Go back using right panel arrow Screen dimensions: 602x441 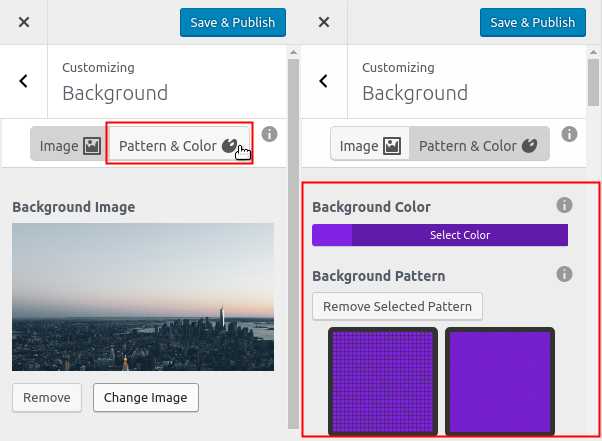pos(324,82)
